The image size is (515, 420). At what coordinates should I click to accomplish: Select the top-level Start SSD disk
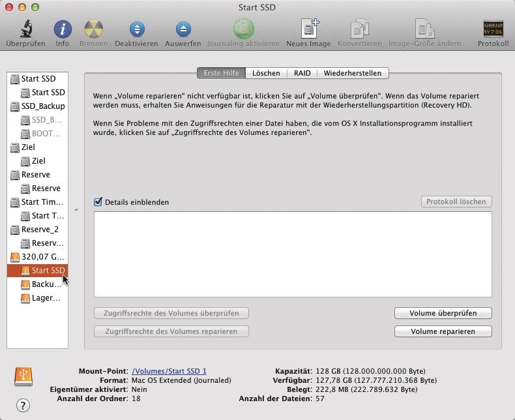(x=37, y=79)
